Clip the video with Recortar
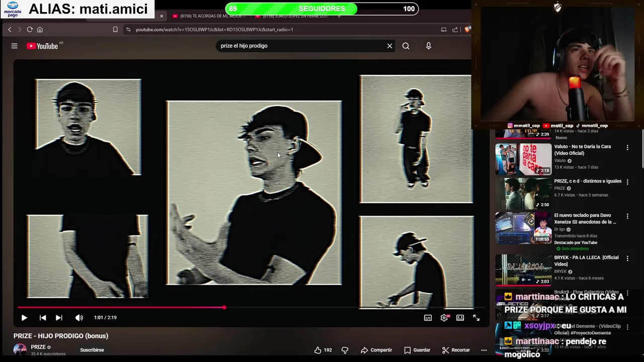 coord(456,350)
